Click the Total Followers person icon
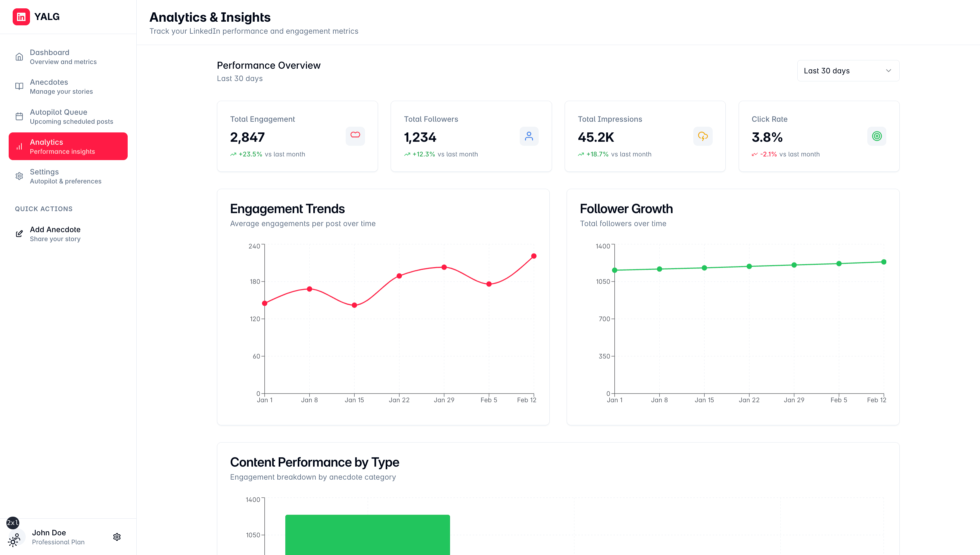980x555 pixels. coord(529,136)
